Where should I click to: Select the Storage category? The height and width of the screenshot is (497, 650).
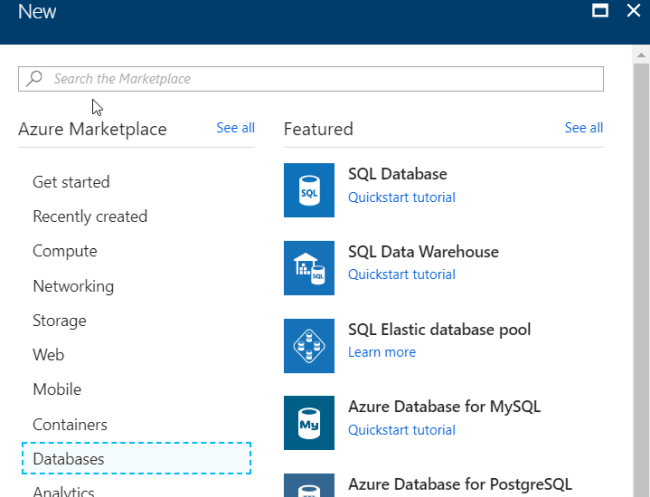pos(60,320)
